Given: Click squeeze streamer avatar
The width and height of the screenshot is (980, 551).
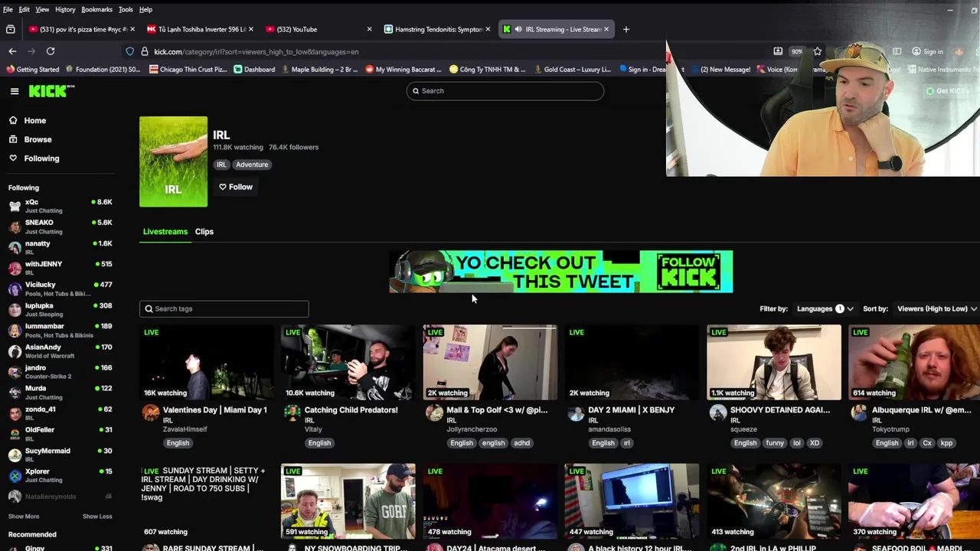Looking at the screenshot, I should (718, 413).
